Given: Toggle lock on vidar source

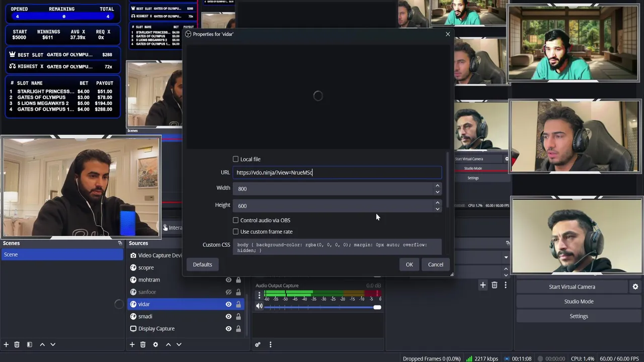Looking at the screenshot, I should coord(238,304).
